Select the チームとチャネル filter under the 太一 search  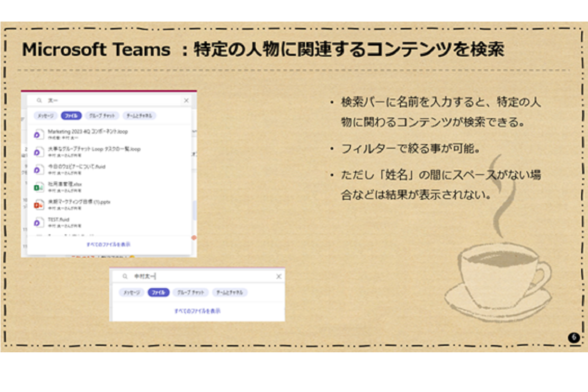(x=139, y=116)
